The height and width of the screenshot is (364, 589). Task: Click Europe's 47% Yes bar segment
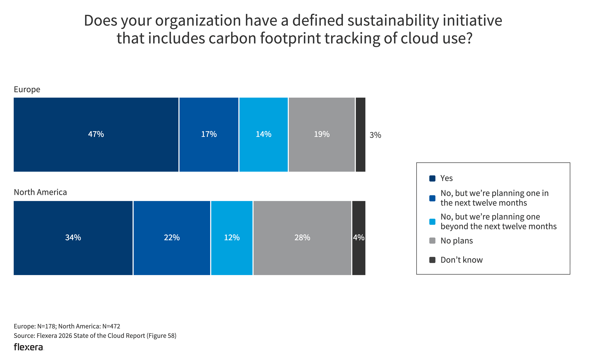coord(96,134)
